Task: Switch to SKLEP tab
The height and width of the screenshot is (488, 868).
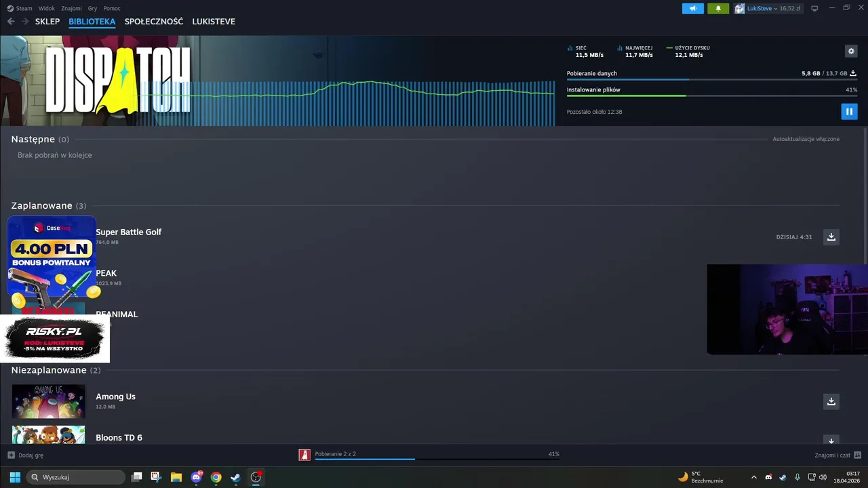Action: pyautogui.click(x=47, y=22)
